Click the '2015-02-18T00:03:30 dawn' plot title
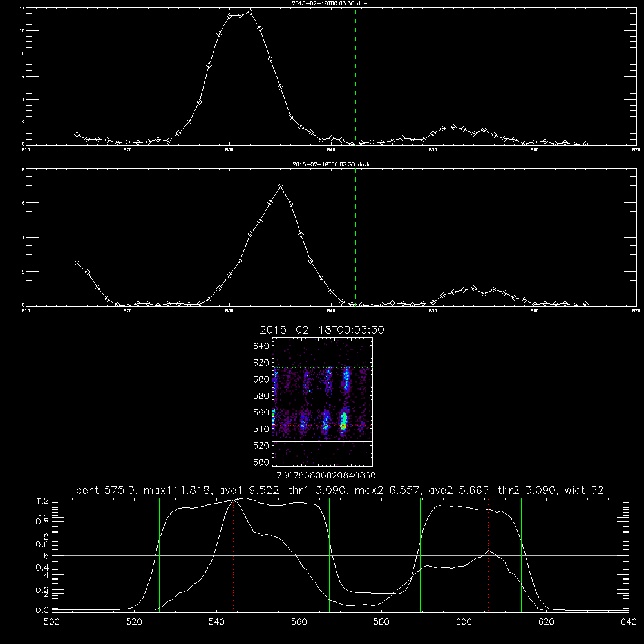Screen dimensions: 644x644 click(x=331, y=3)
